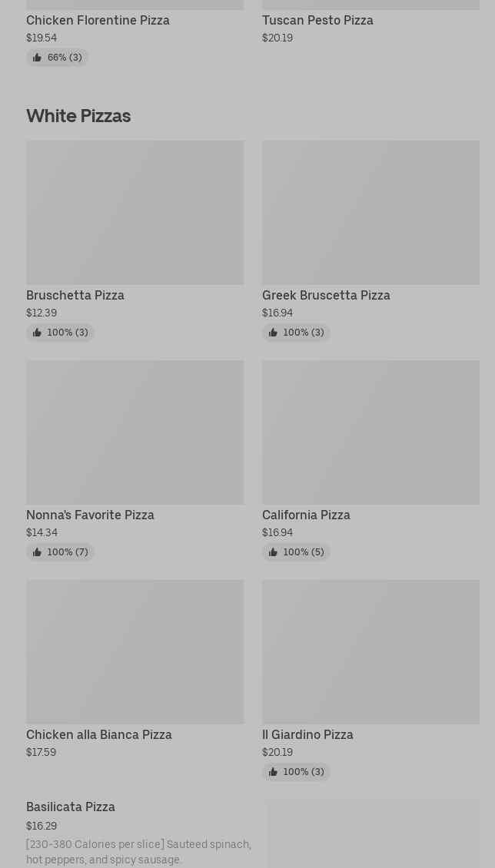Open Nonna's Favorite Pizza image
The height and width of the screenshot is (868, 495).
click(135, 432)
